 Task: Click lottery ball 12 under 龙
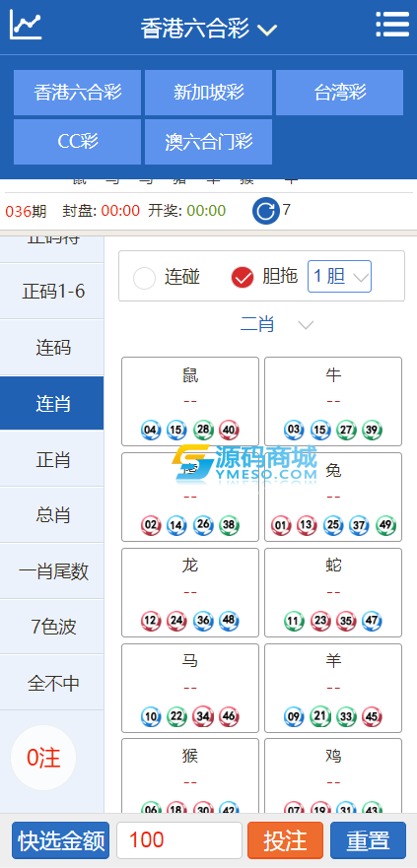coord(151,621)
